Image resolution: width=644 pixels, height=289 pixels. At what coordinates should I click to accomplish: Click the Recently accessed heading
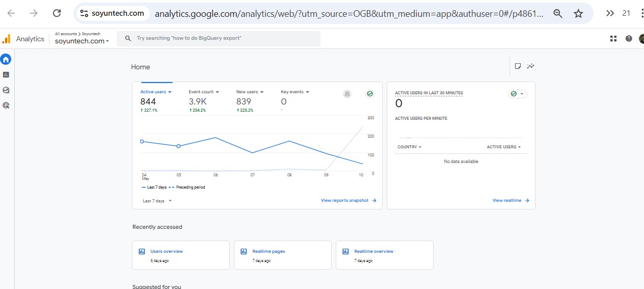[x=157, y=227]
